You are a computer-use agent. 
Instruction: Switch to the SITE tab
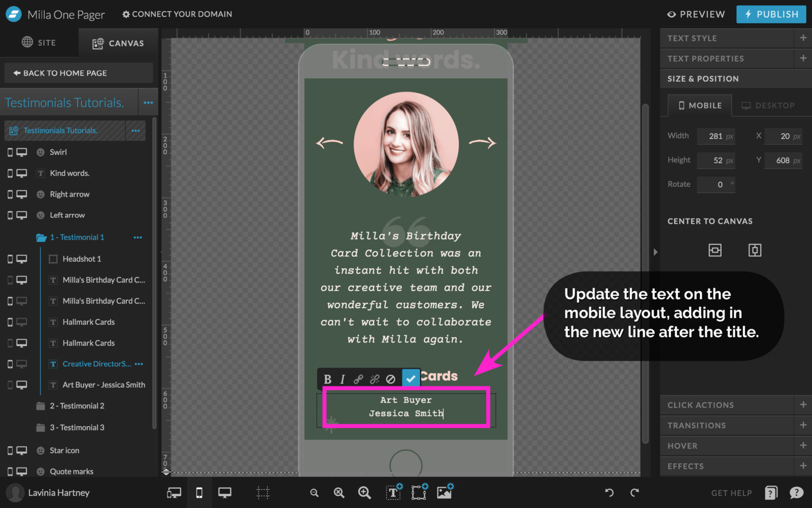tap(40, 42)
